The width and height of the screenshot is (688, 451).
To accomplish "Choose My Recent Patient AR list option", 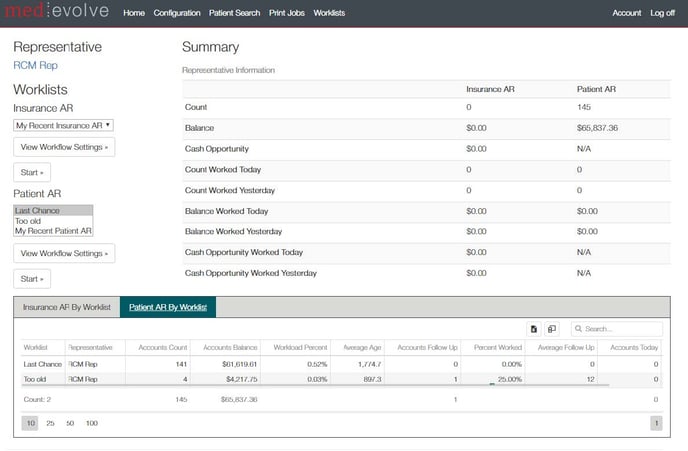I will tap(52, 231).
